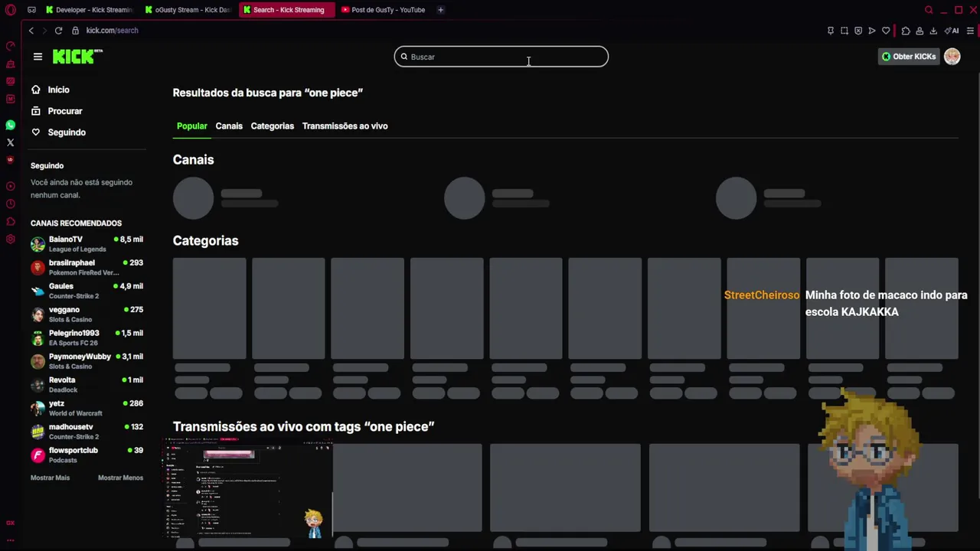Viewport: 980px width, 551px height.
Task: Open the history clock sidebar icon
Action: (11, 204)
